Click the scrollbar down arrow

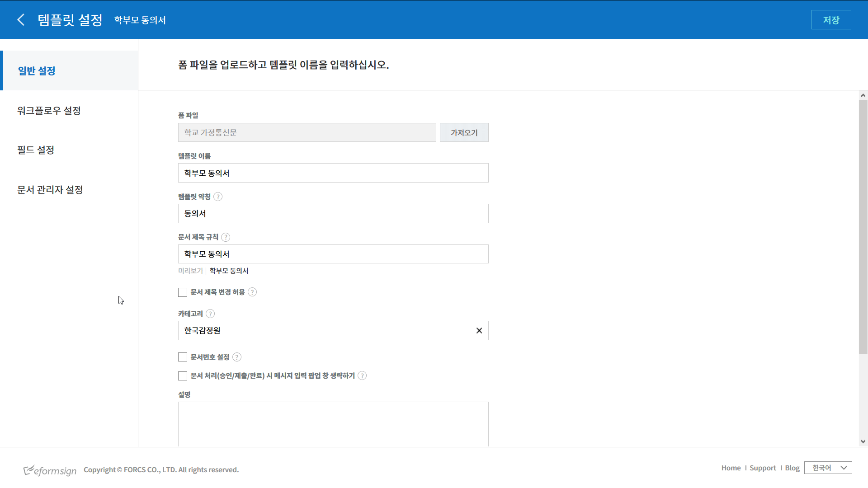point(863,441)
